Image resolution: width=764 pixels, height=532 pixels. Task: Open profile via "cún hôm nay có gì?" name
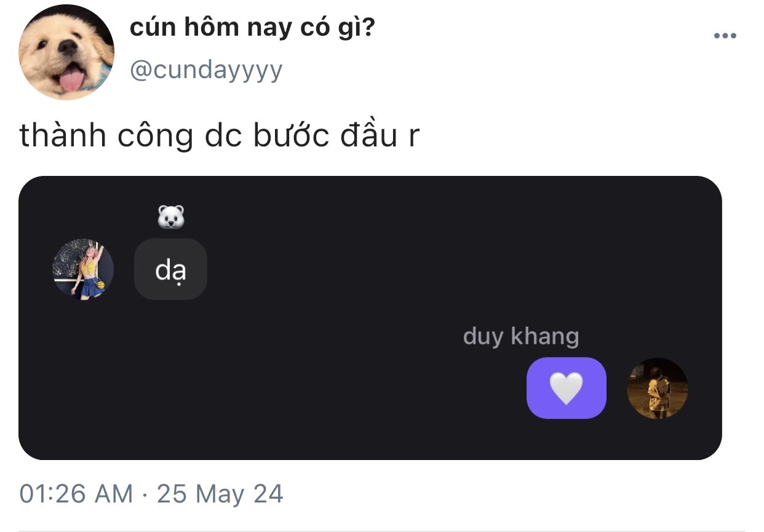coord(252,28)
